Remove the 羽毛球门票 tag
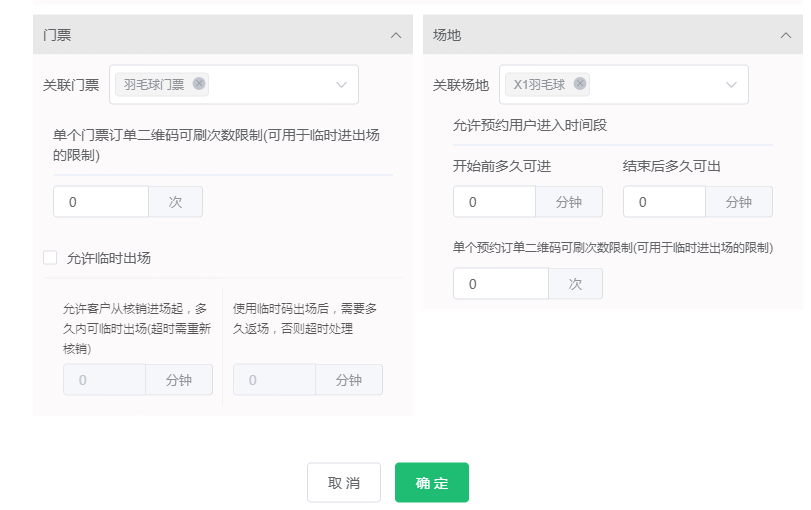 [199, 84]
